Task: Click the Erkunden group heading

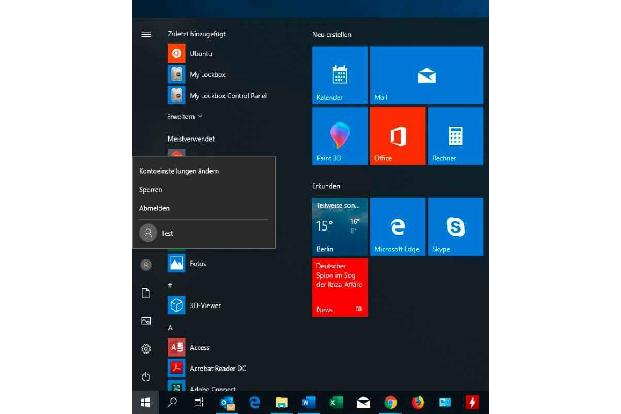Action: pyautogui.click(x=326, y=186)
